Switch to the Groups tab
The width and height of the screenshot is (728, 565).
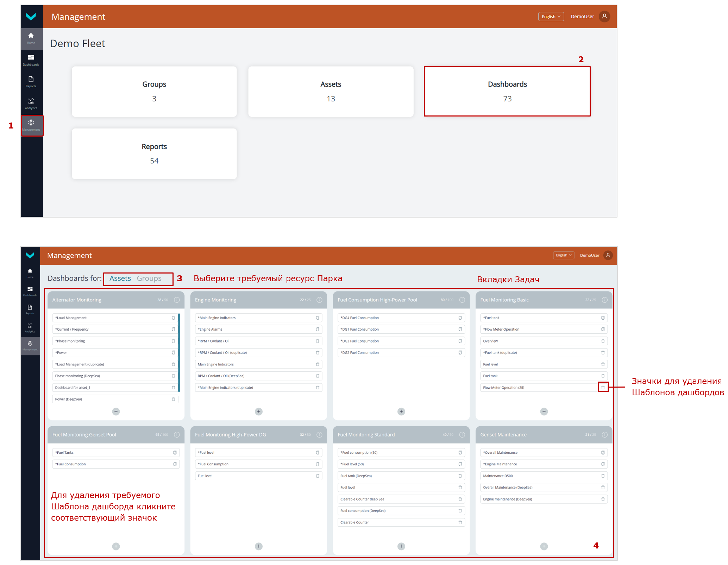click(149, 278)
